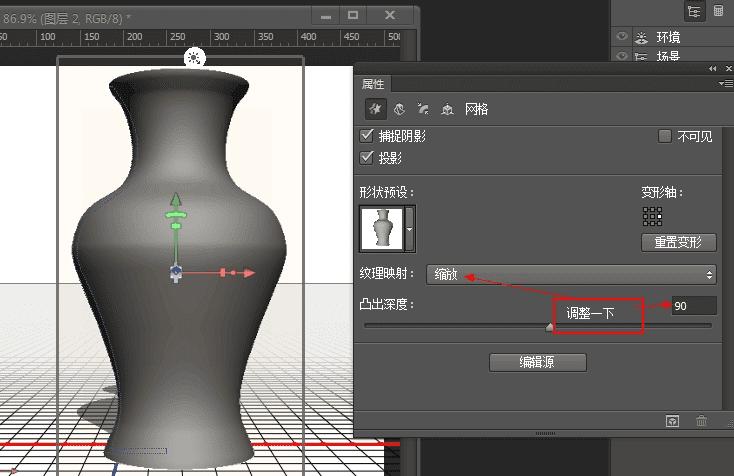Image resolution: width=734 pixels, height=476 pixels.
Task: Open the Coordinates properties icon
Action: click(447, 109)
